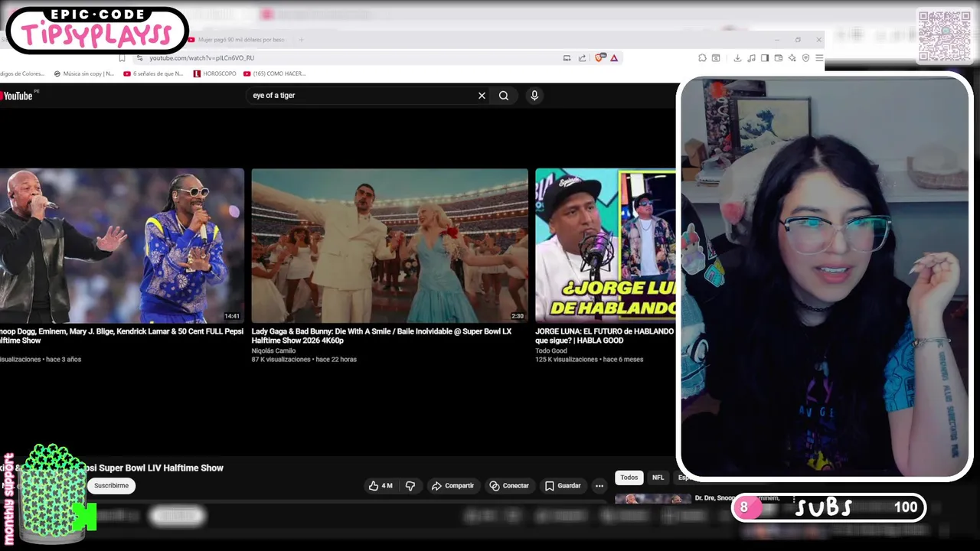Select the Todos filter chip
The image size is (980, 551).
point(629,478)
